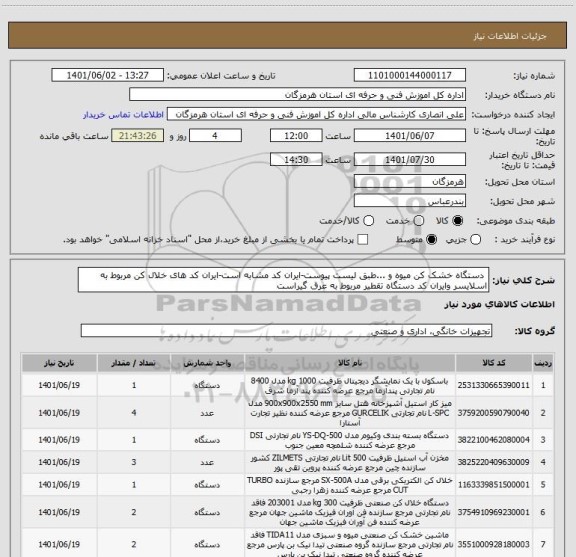Click the ZILMETS 500 Lit tank item name

[x=350, y=462]
